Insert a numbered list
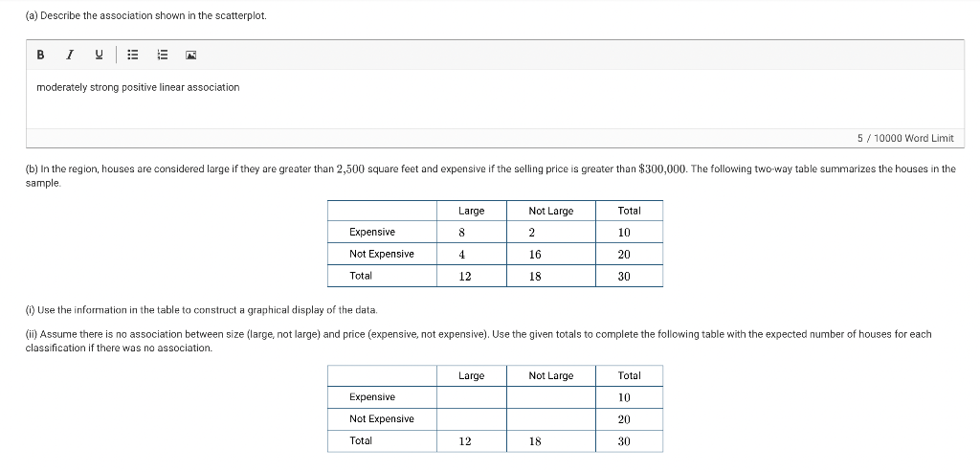This screenshot has height=472, width=980. [162, 55]
